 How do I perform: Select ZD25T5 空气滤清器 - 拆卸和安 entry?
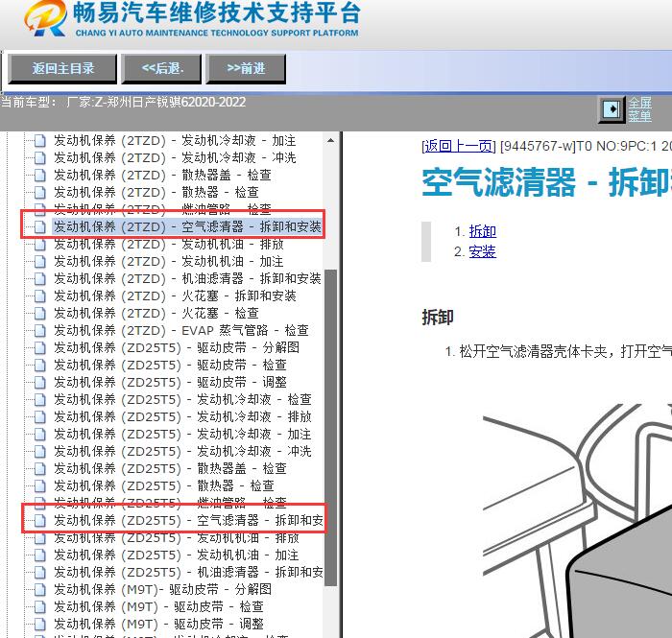point(188,520)
